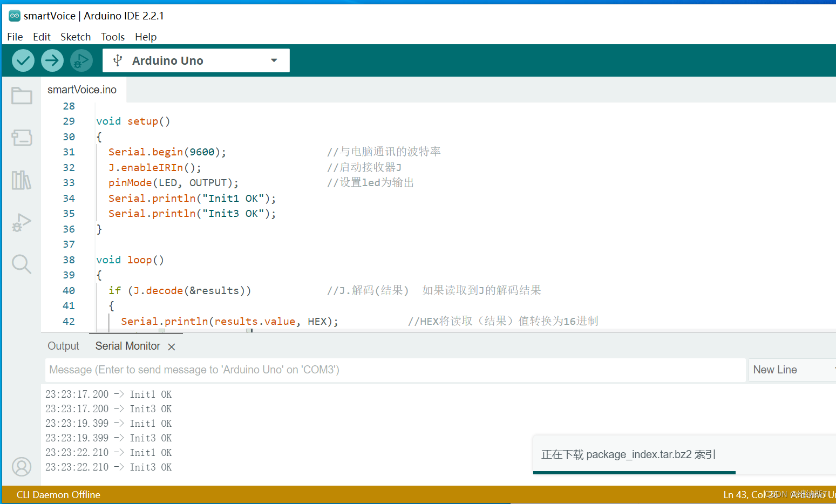Open the Library Manager panel
The height and width of the screenshot is (504, 836).
(x=22, y=180)
